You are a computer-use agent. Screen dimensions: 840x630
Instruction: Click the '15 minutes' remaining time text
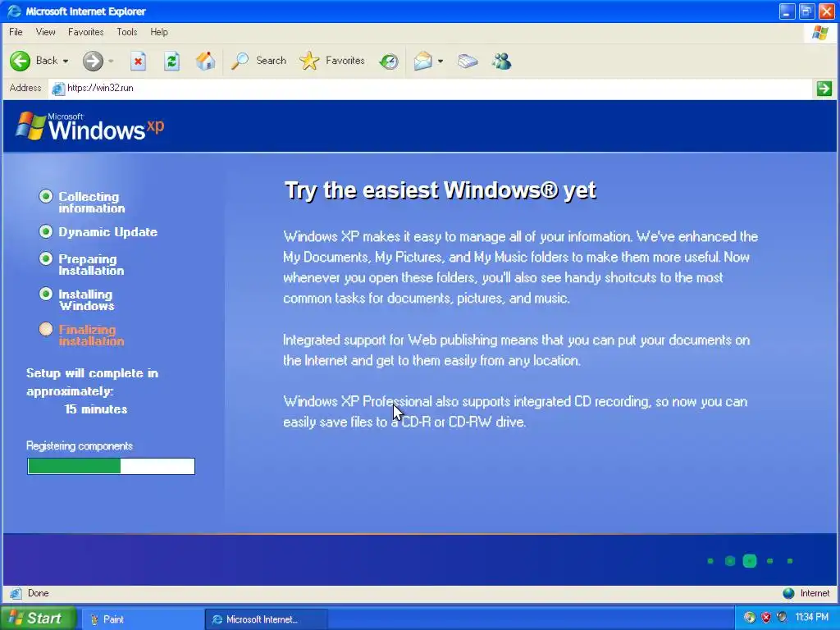[96, 409]
